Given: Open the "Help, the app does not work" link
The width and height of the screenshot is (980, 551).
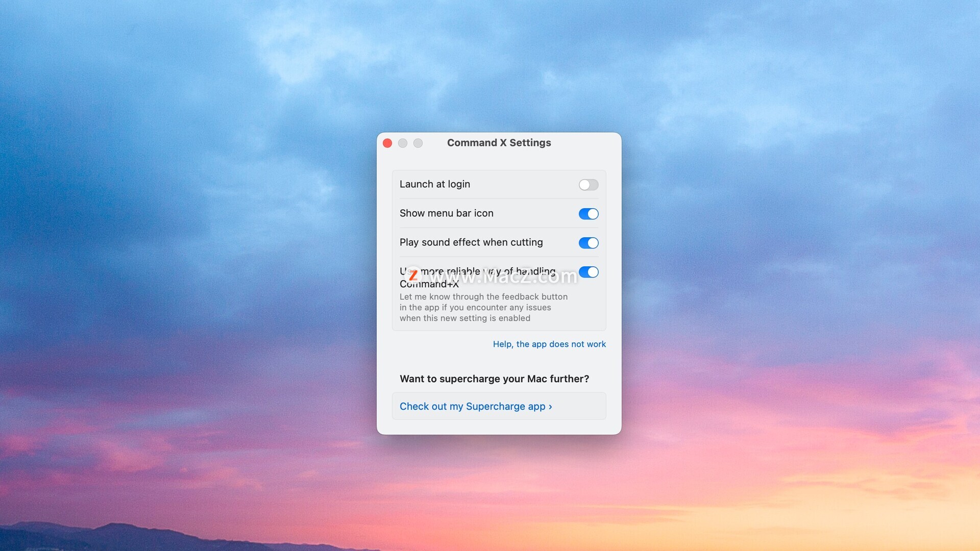Looking at the screenshot, I should [549, 344].
